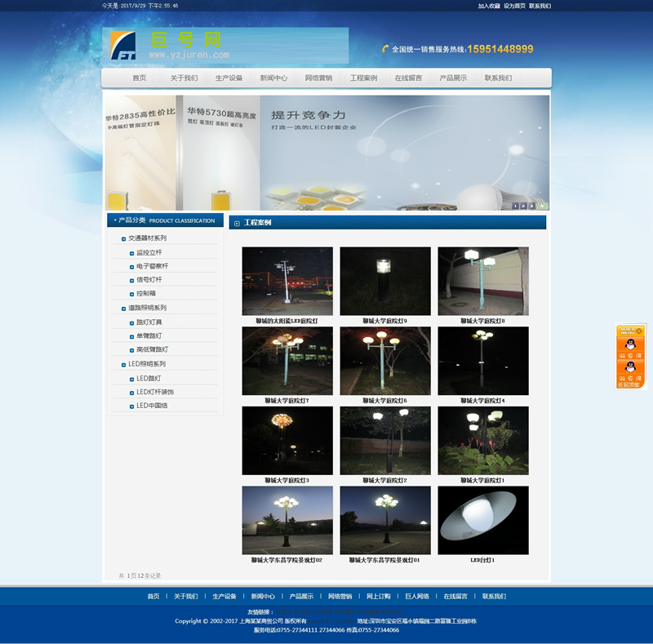Screen dimensions: 653x644
Task: Expand the LED照明系列 category
Action: [122, 364]
